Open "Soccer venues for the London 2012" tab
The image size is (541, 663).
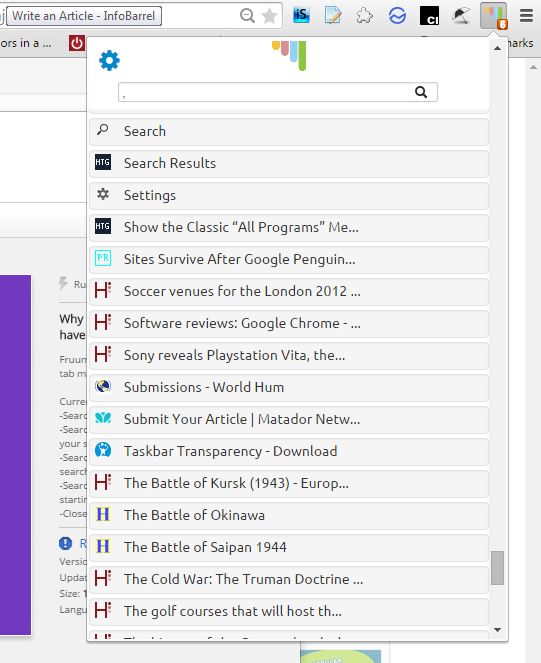click(x=289, y=291)
